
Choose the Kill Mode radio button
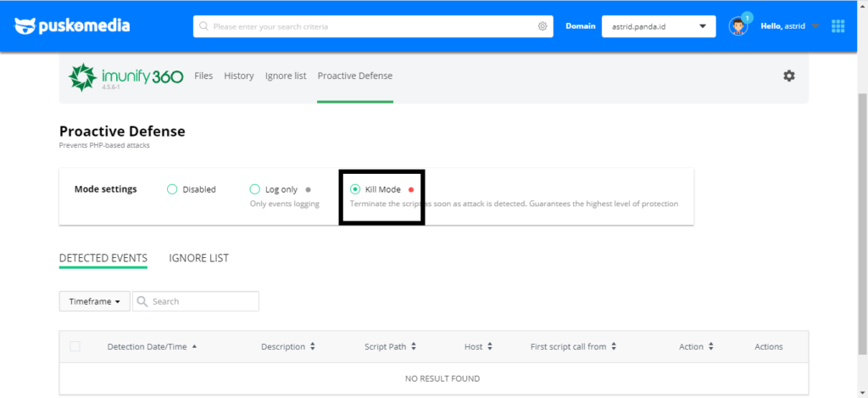355,189
